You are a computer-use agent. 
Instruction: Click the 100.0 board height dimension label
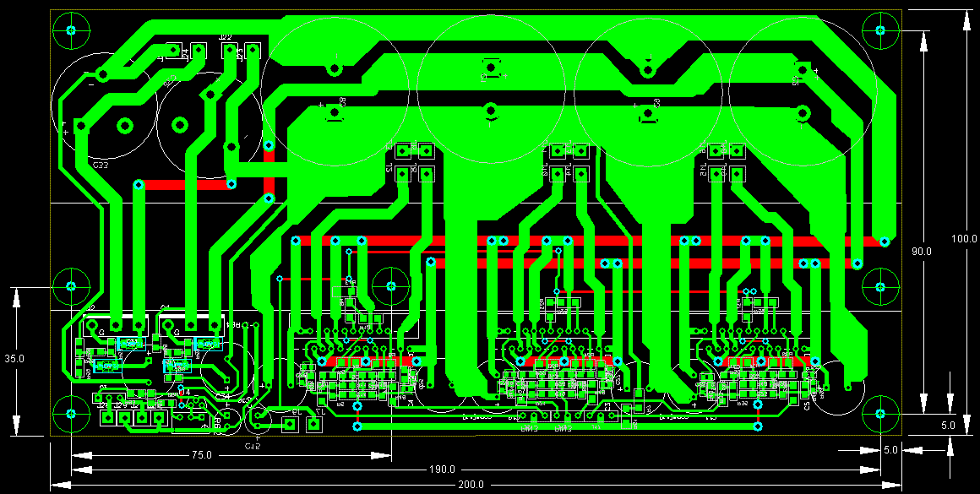pyautogui.click(x=965, y=239)
